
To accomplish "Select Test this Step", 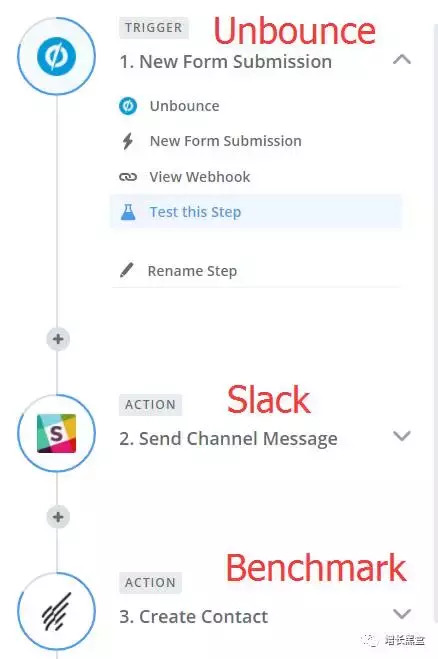I will tap(256, 212).
